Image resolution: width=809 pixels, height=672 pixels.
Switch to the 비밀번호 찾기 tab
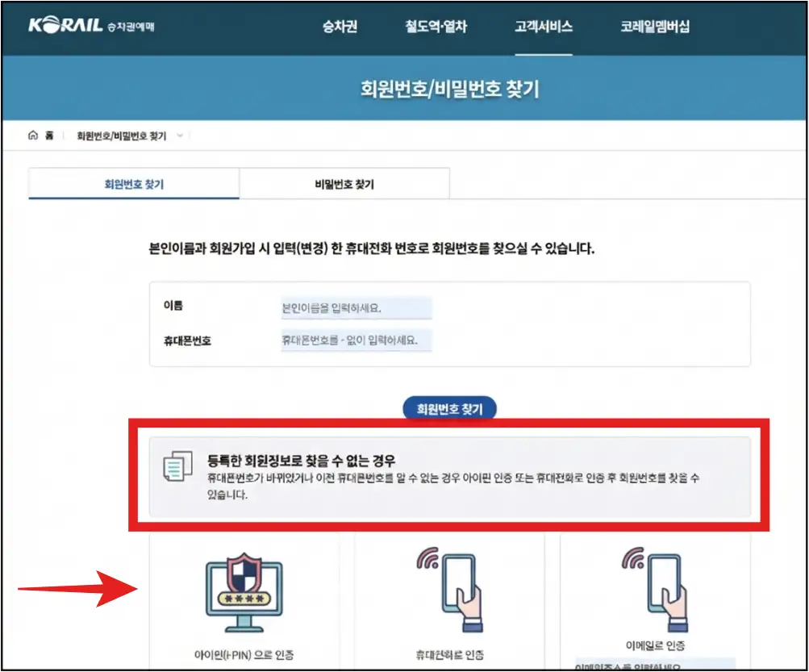click(x=344, y=183)
